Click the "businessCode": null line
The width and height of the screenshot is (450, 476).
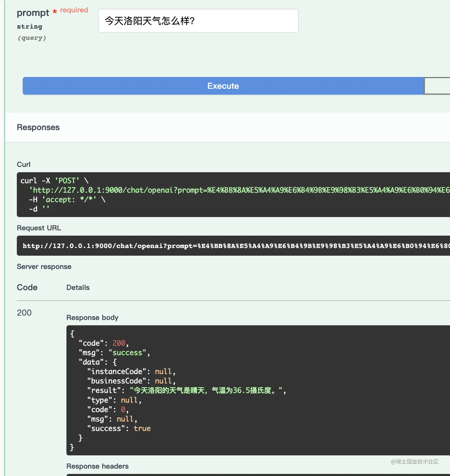coord(131,381)
